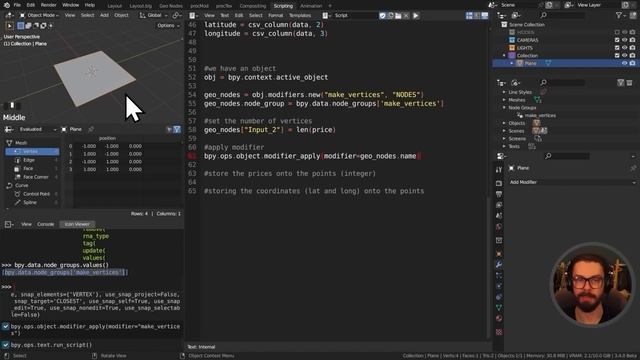This screenshot has height=360, width=640.
Task: Expand the Line Styles entry
Action: tap(504, 92)
